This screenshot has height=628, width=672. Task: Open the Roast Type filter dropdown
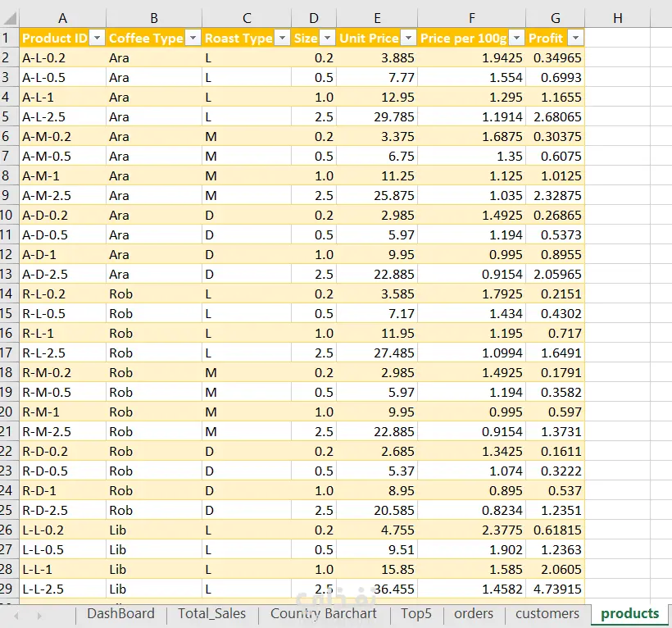[283, 39]
